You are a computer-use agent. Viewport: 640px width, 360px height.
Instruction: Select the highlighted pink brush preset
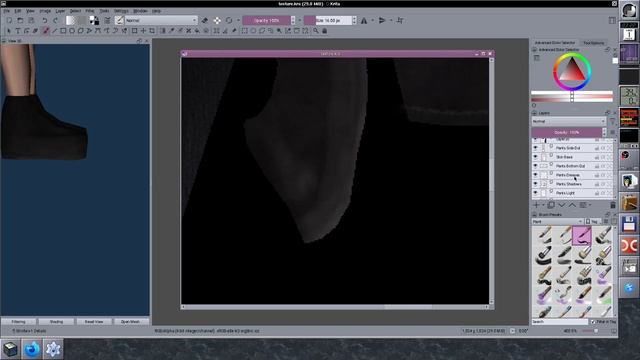pyautogui.click(x=582, y=236)
